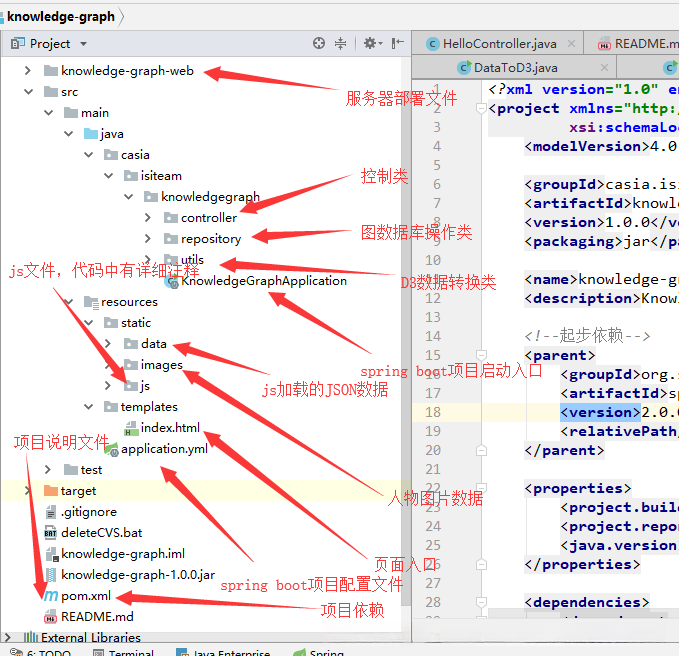Screen dimensions: 679x656
Task: Click knowledge-graph breadcrumb
Action: pos(61,16)
